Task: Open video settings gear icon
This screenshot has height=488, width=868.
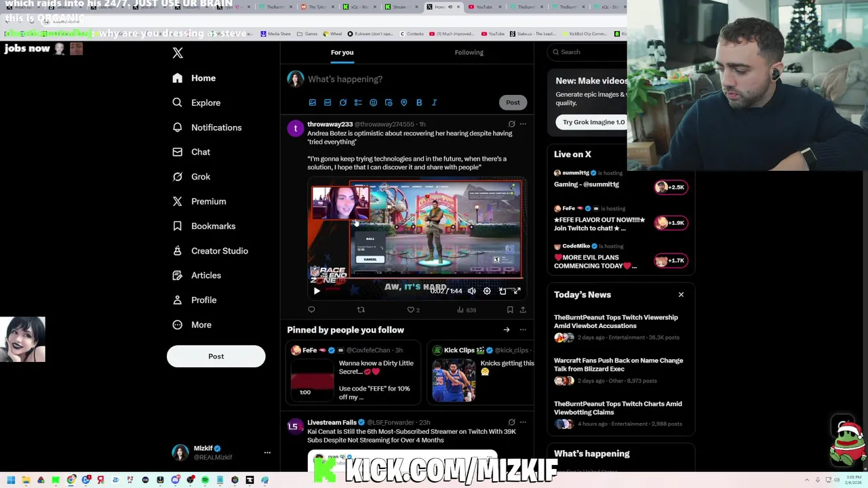Action: (x=487, y=291)
